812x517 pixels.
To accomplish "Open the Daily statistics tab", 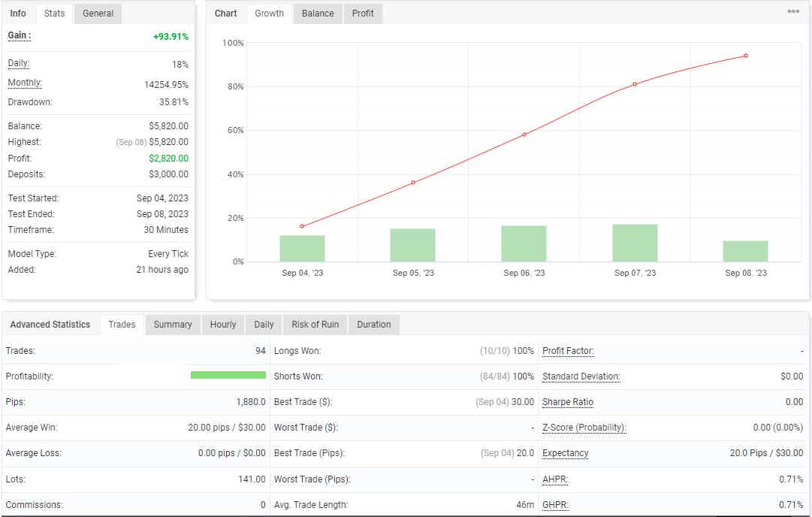I will click(263, 324).
